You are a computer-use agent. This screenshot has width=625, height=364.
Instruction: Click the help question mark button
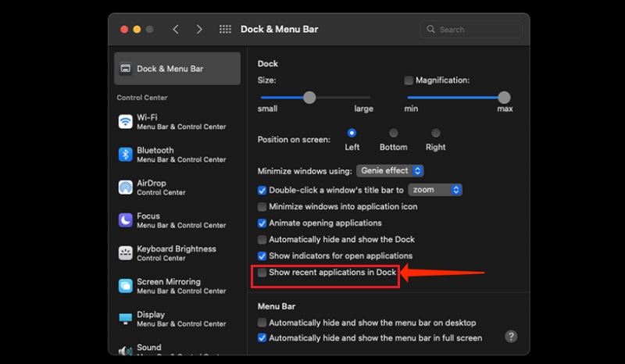click(511, 337)
